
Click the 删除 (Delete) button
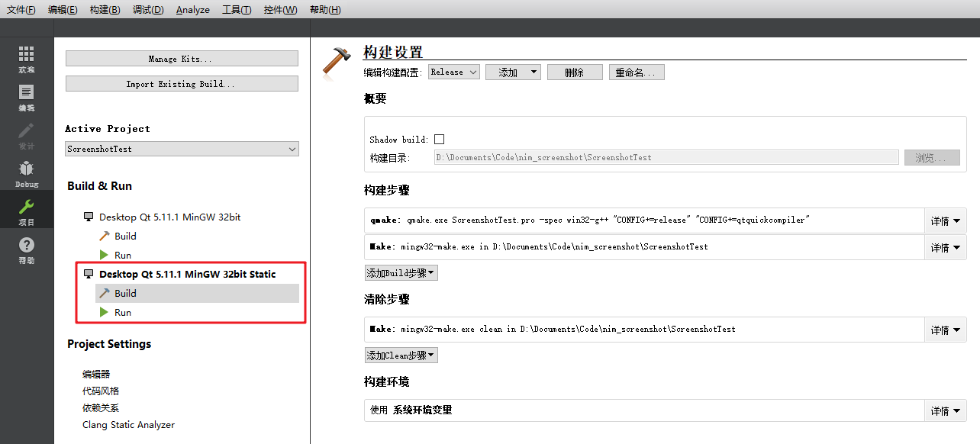point(575,72)
